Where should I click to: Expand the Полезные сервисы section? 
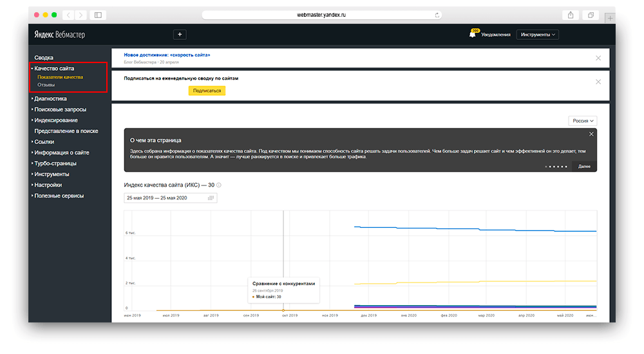tap(59, 196)
